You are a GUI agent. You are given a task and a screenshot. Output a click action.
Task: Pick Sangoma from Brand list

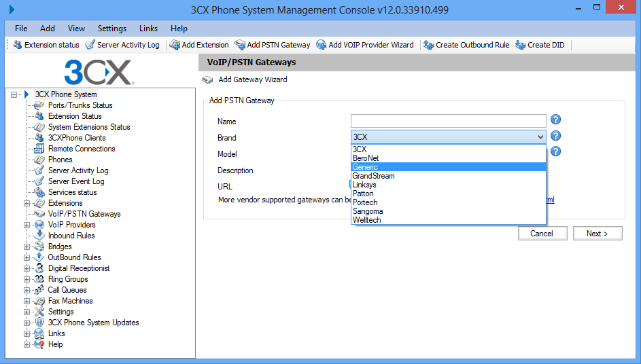click(449, 211)
